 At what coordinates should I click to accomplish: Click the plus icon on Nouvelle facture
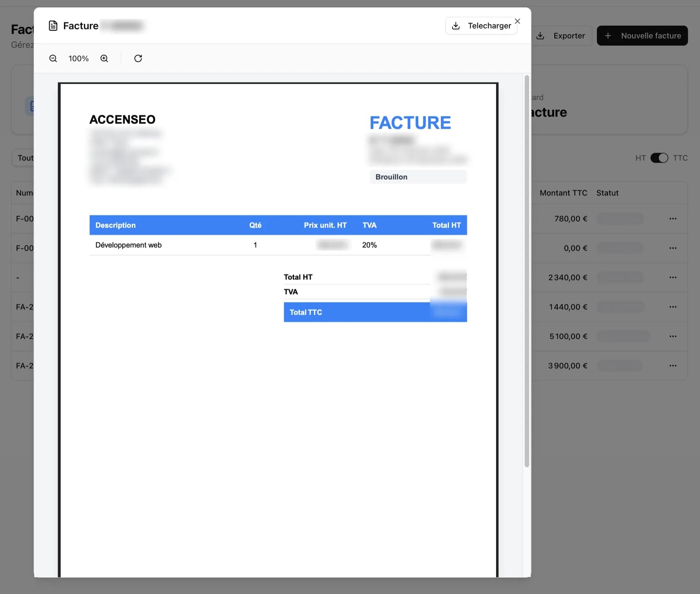pyautogui.click(x=608, y=35)
